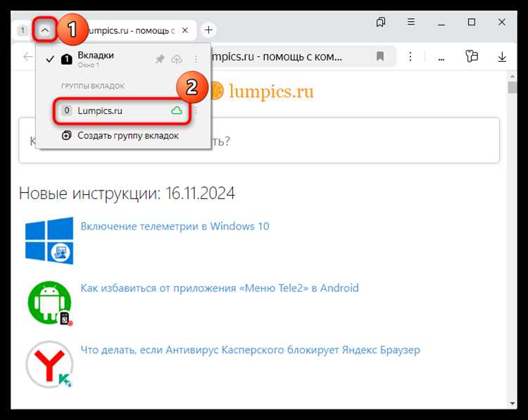Click Создать группу вкладок
The image size is (528, 420).
tap(124, 136)
